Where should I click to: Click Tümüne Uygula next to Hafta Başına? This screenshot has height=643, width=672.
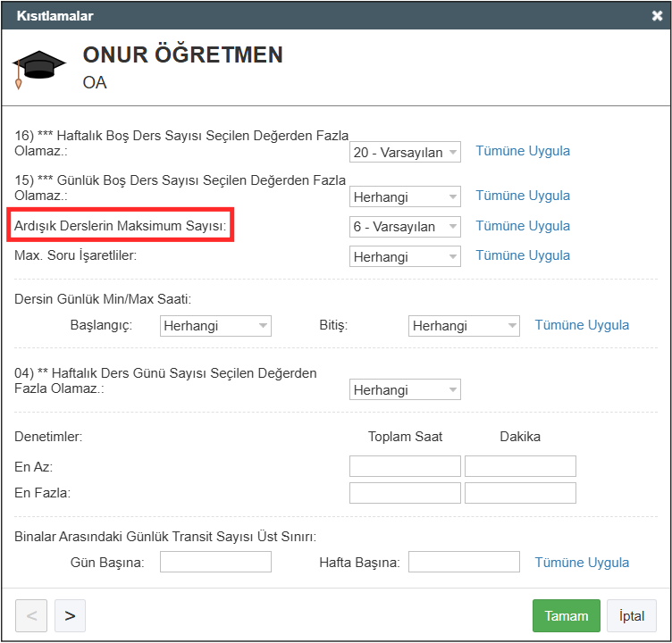click(582, 562)
